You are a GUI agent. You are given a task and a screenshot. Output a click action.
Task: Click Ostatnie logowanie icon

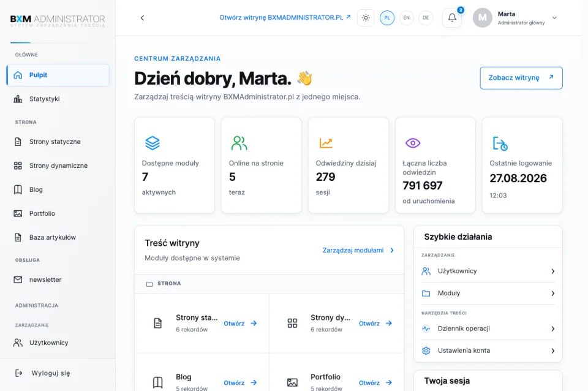coord(500,143)
